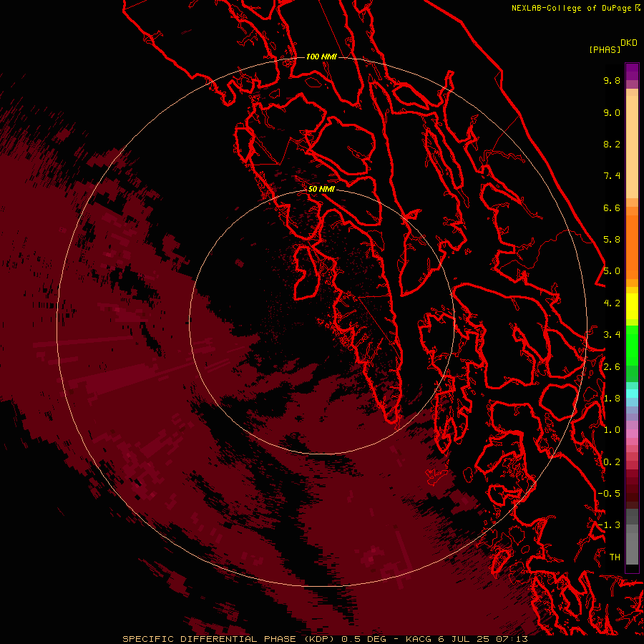
Task: Click the 1.8 scale label
Action: (612, 399)
